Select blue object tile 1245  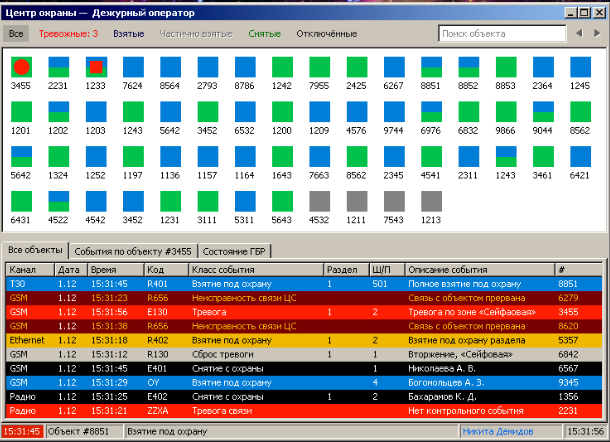[580, 67]
